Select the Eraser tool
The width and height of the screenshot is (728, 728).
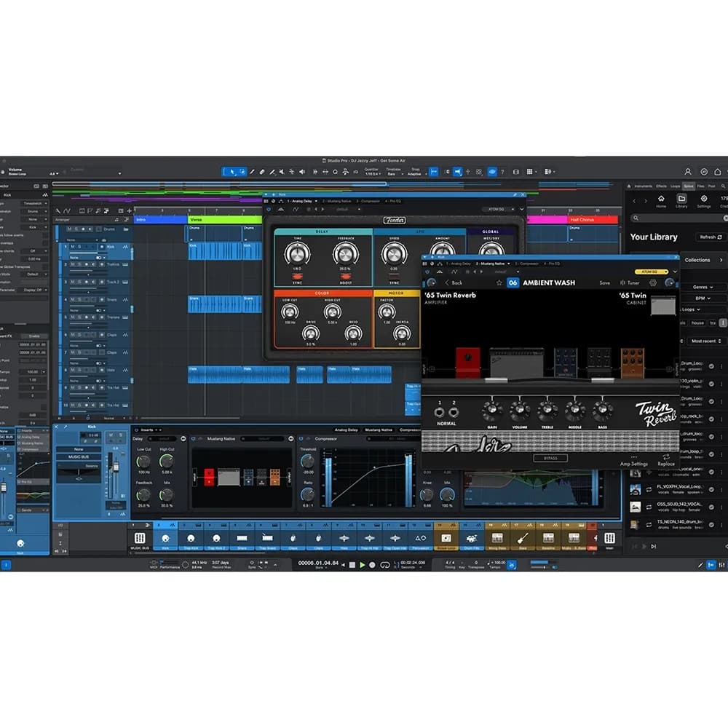[262, 172]
